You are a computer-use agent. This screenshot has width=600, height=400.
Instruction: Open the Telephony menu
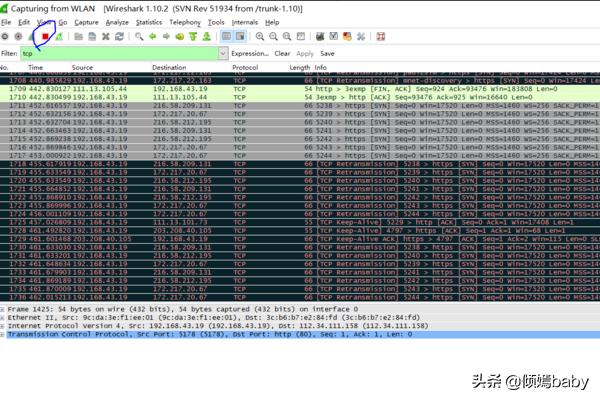point(185,22)
